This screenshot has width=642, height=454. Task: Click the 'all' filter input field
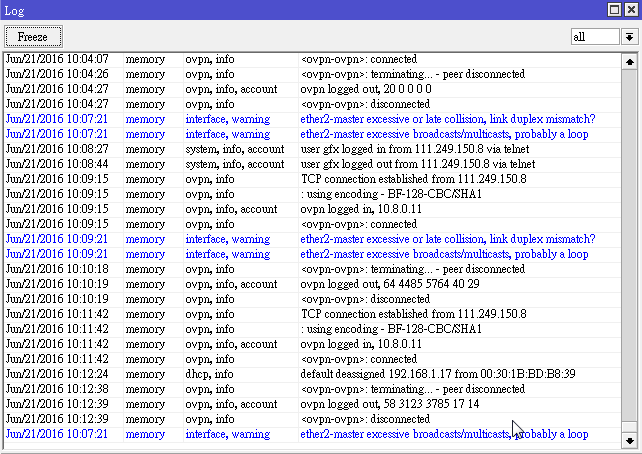tap(595, 37)
